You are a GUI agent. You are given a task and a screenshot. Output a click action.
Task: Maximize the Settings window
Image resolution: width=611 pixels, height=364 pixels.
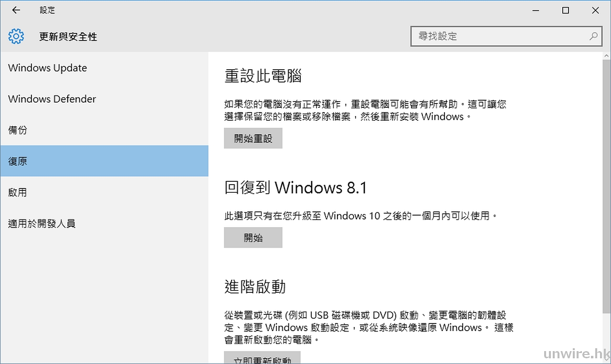[x=566, y=10]
